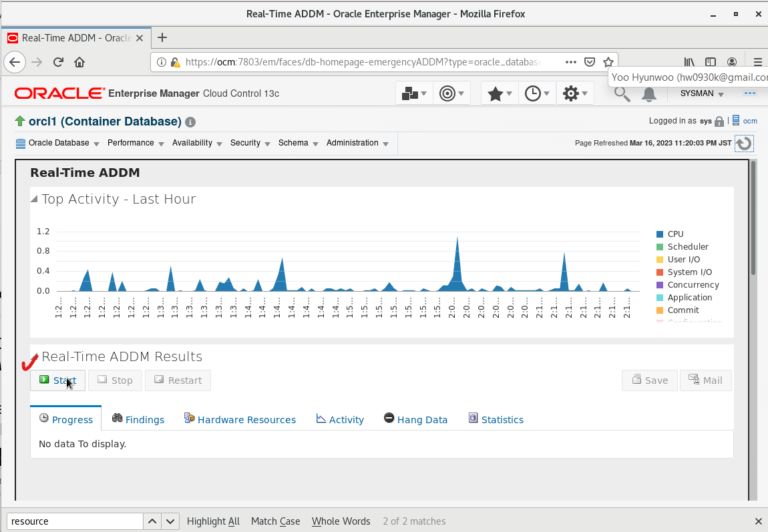The image size is (768, 532).
Task: Switch to the Hang Data tab
Action: pos(416,419)
